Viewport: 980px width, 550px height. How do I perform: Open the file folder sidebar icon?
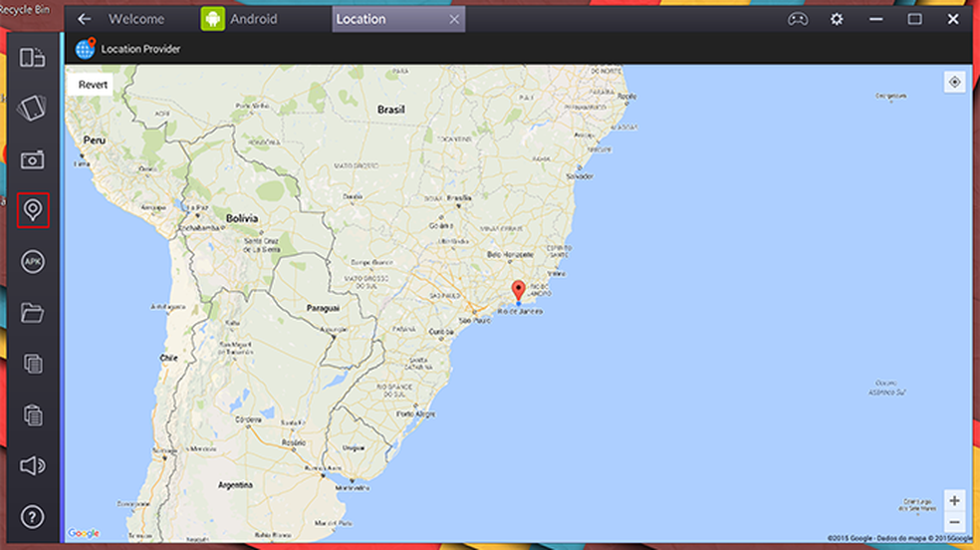click(x=32, y=313)
